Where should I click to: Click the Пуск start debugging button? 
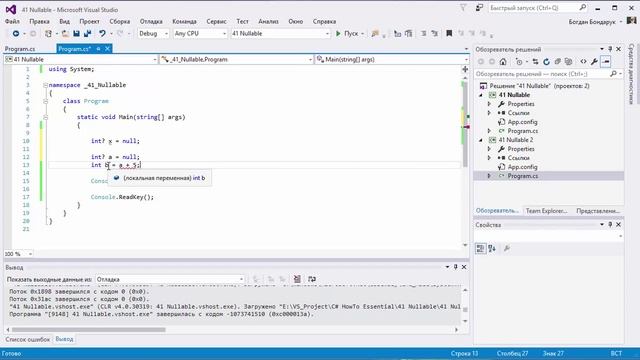click(347, 33)
